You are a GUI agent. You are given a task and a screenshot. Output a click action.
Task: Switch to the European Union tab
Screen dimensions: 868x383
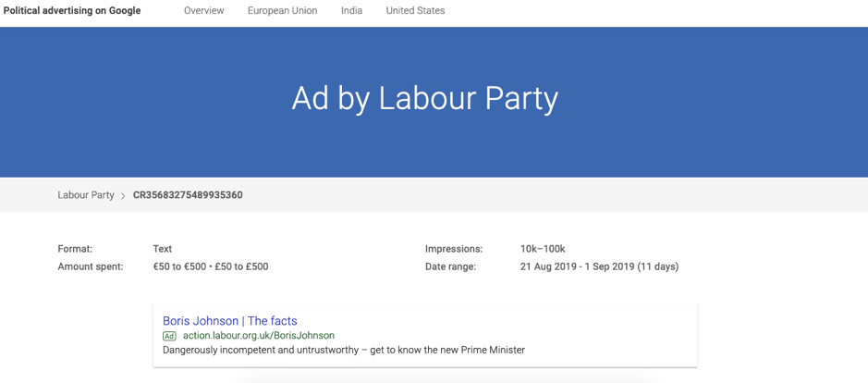coord(282,11)
